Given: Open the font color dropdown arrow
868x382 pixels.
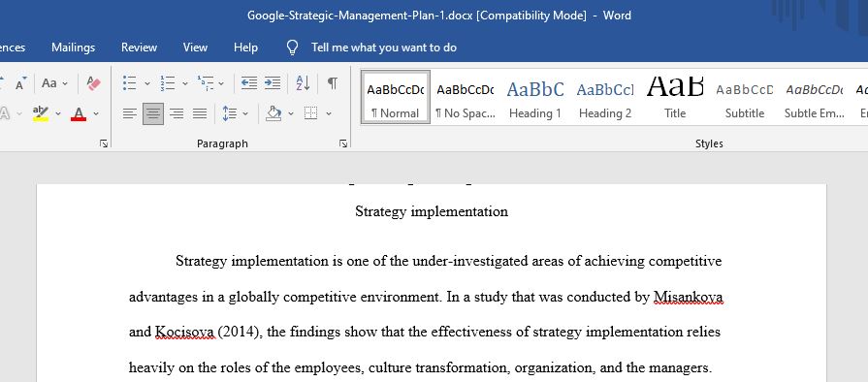Looking at the screenshot, I should (x=96, y=114).
